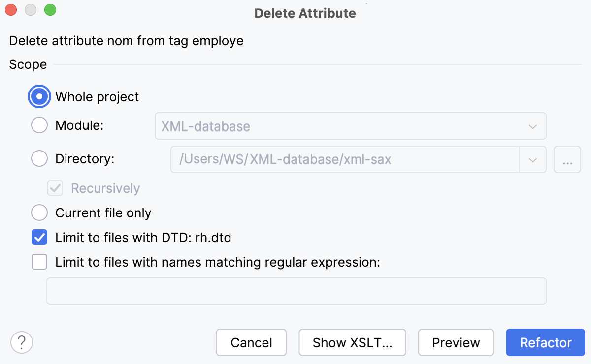Preview the attribute deletion changes
Screen dimensions: 591x364
coord(456,342)
